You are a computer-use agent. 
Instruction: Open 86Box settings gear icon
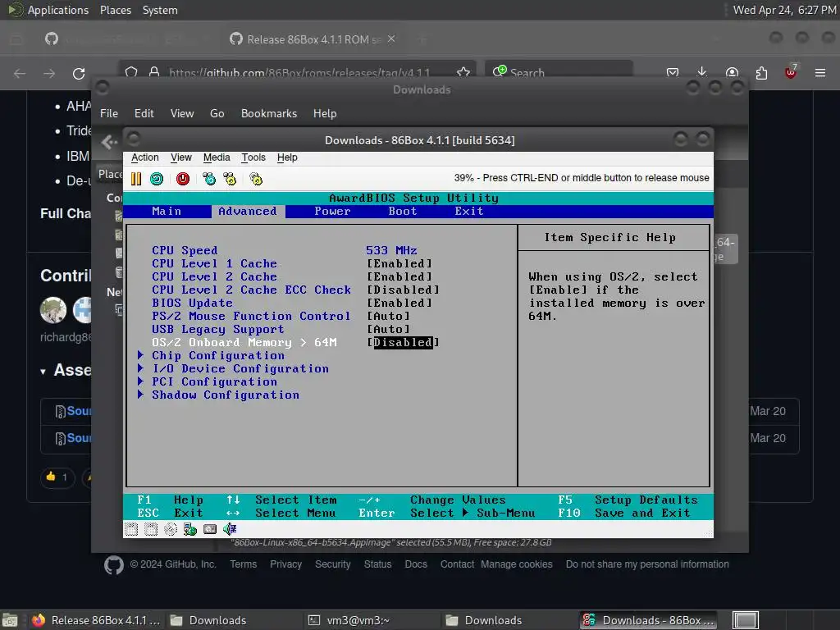pos(256,179)
